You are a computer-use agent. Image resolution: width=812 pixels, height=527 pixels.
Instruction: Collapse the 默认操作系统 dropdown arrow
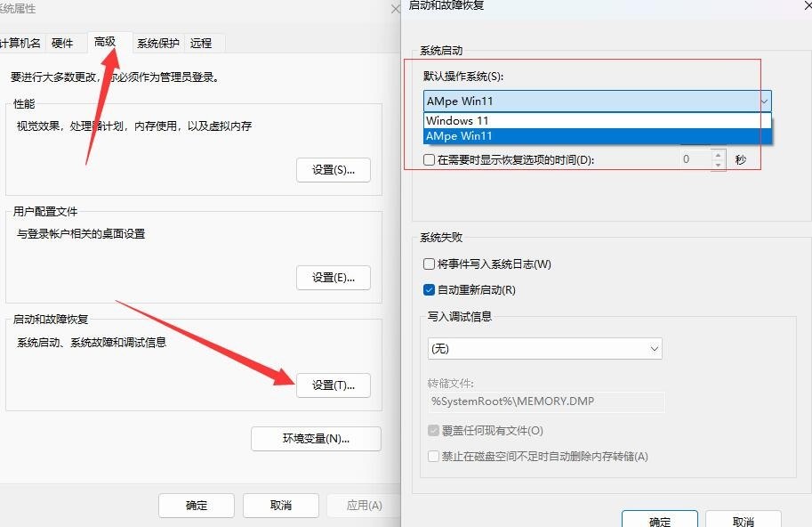click(764, 101)
